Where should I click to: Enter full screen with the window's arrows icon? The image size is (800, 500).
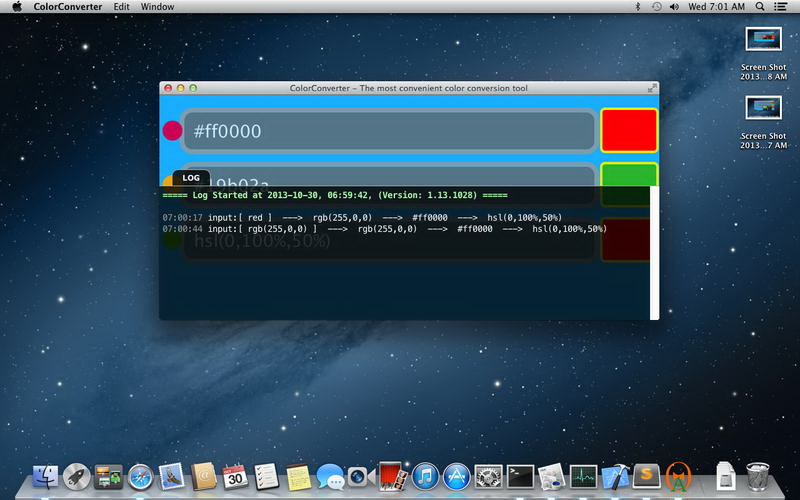coord(652,88)
